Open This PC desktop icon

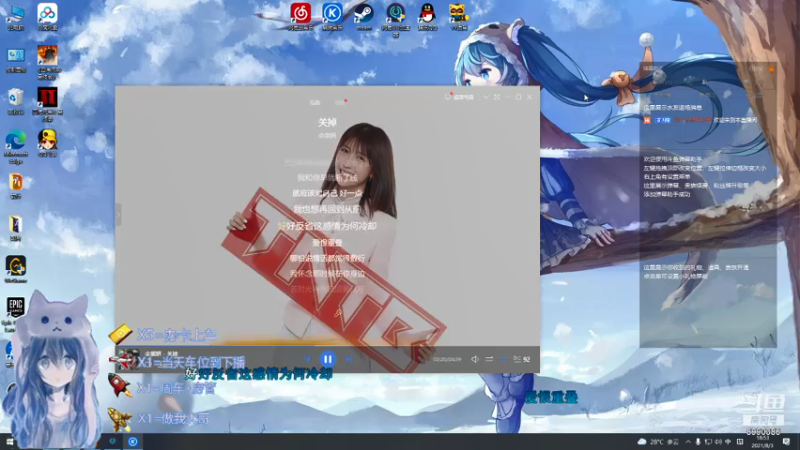click(x=16, y=17)
